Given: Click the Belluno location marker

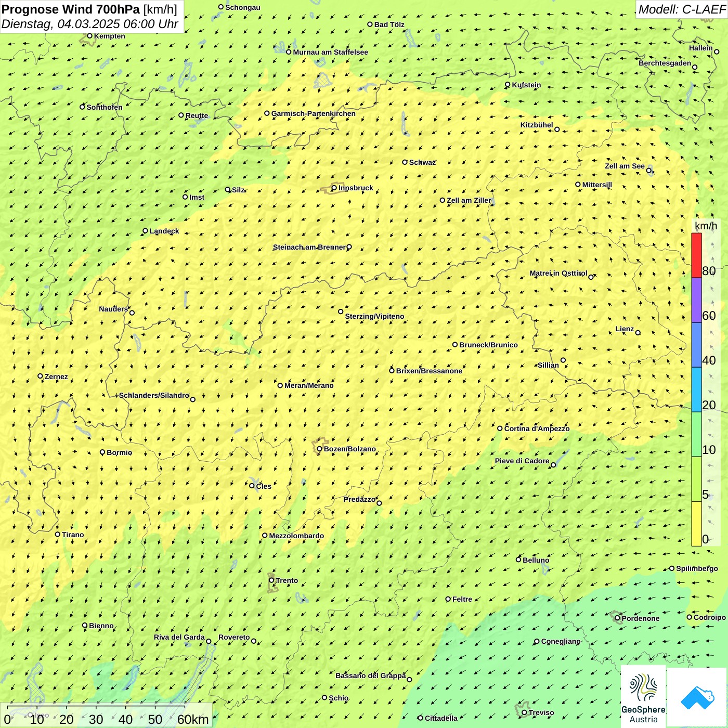Looking at the screenshot, I should pyautogui.click(x=518, y=560).
